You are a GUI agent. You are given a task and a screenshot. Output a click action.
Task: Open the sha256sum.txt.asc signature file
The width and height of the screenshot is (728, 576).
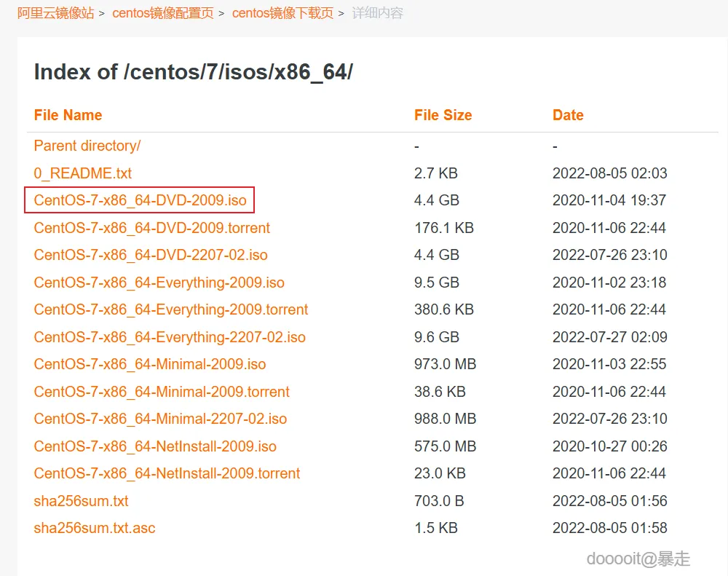pyautogui.click(x=95, y=528)
